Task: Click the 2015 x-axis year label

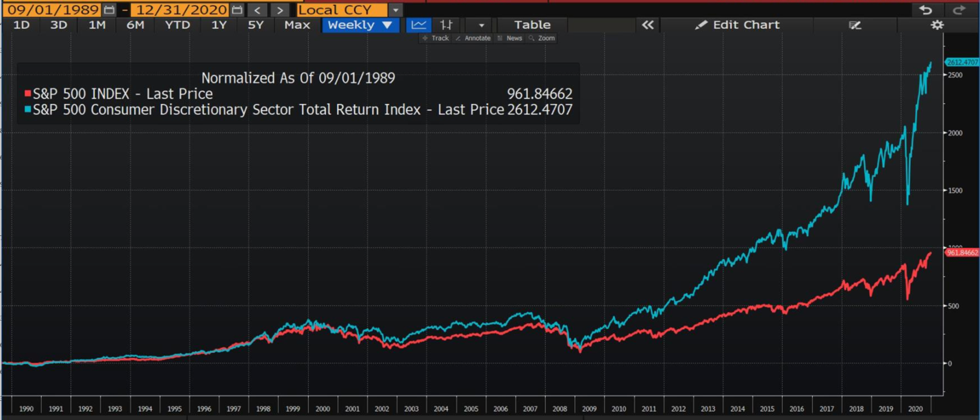Action: (x=767, y=409)
